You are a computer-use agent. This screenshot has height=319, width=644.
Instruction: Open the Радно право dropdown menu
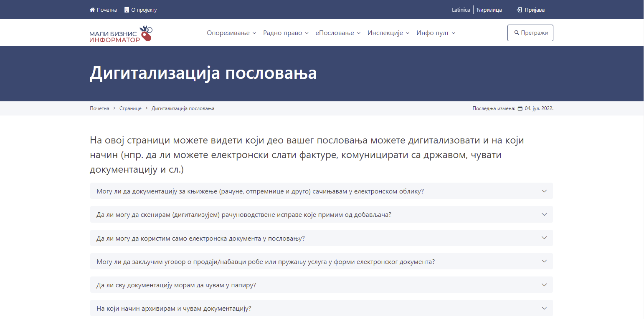[286, 33]
